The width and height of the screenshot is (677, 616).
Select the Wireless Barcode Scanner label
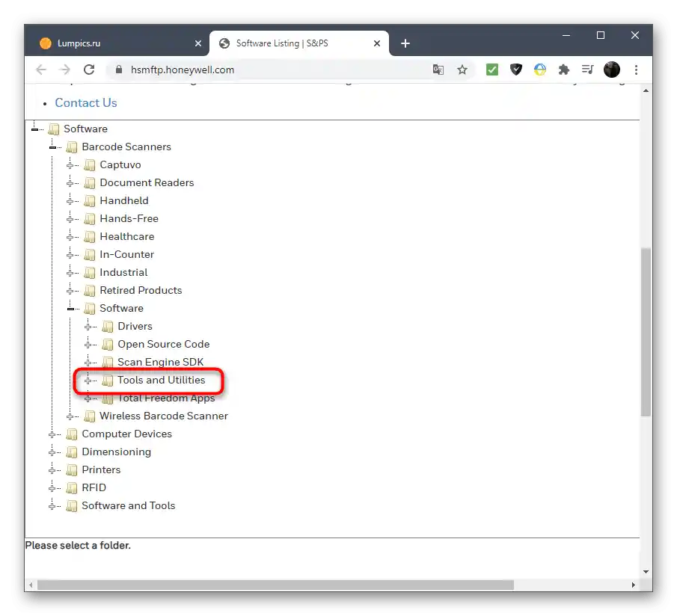164,416
